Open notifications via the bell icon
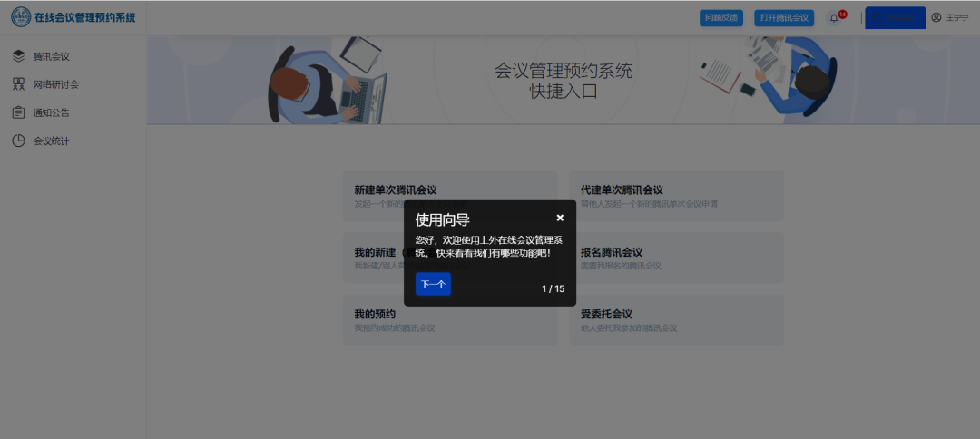 pos(834,18)
